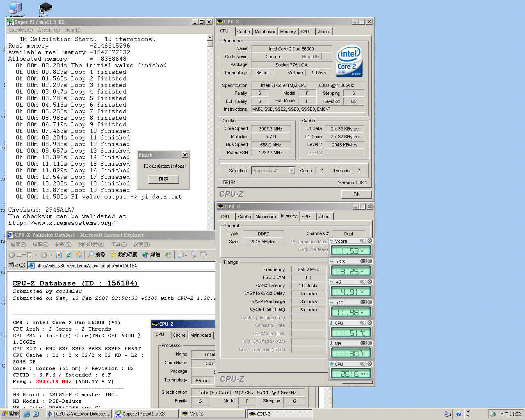Screen dimensions: 525x420
Task: Switch to SPD tab in top CPU-Z
Action: (305, 32)
